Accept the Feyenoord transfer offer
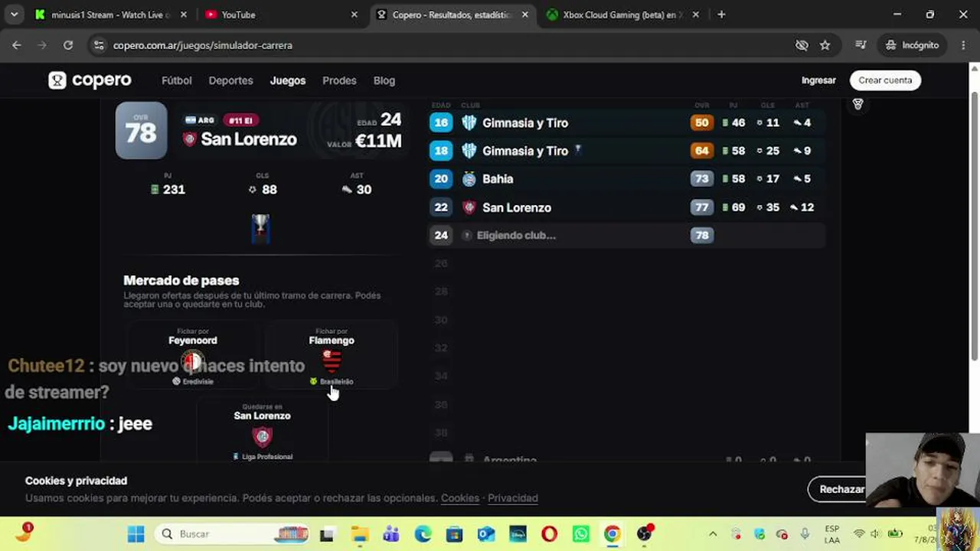 coord(193,356)
